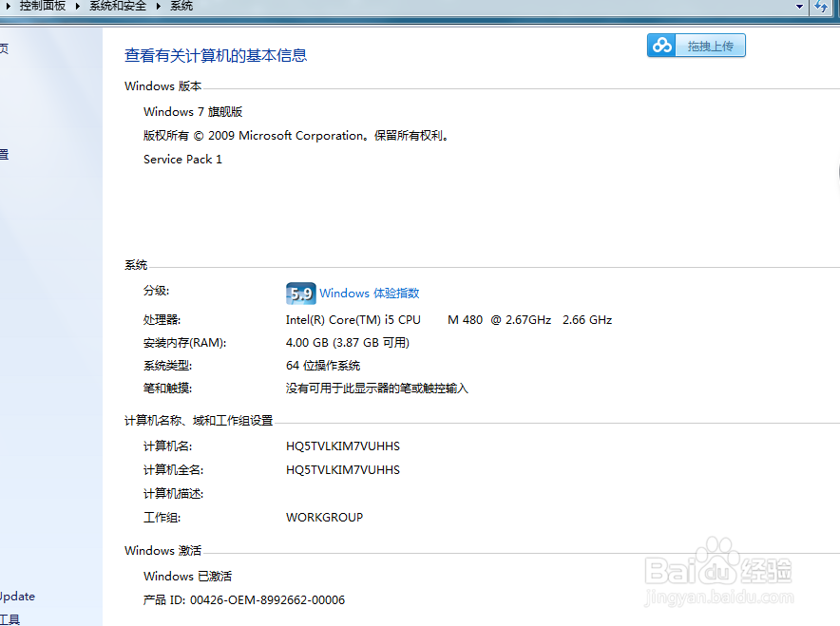Click the 5.9 experience index score badge
Screen dimensions: 840x626
pos(300,294)
